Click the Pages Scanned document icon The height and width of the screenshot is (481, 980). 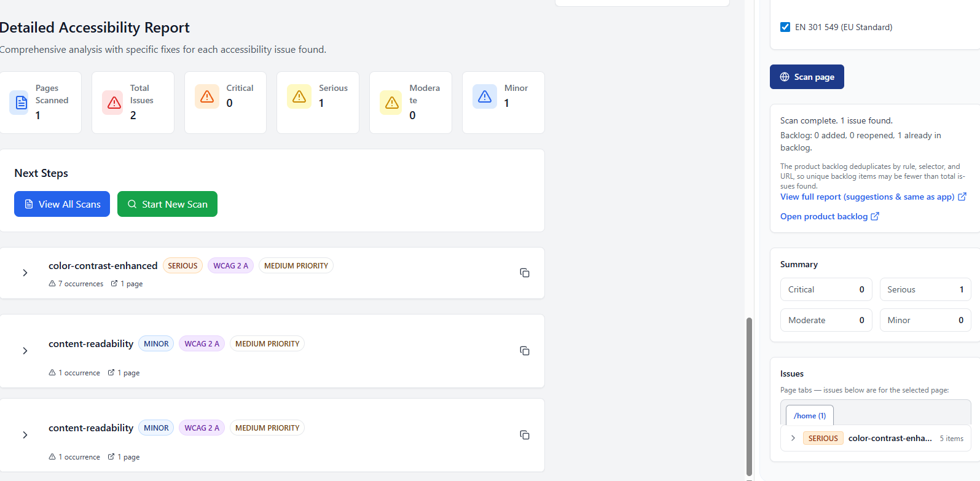click(x=21, y=103)
